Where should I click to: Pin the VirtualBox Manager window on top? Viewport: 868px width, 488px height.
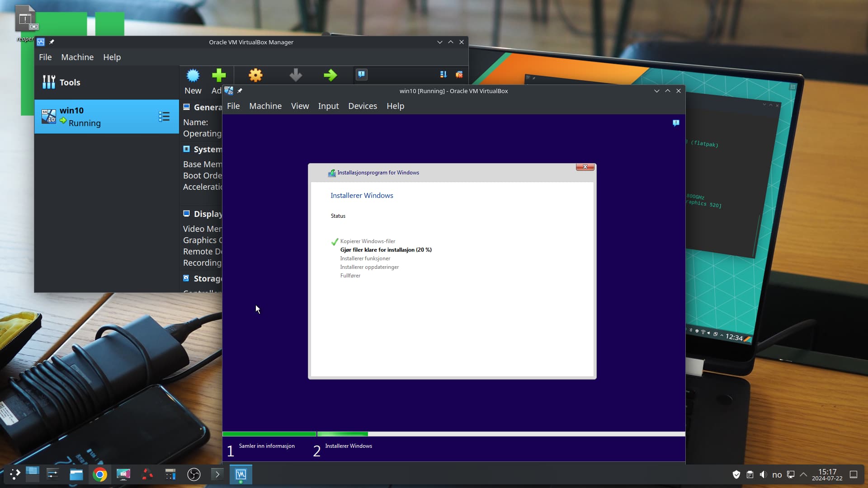point(52,42)
